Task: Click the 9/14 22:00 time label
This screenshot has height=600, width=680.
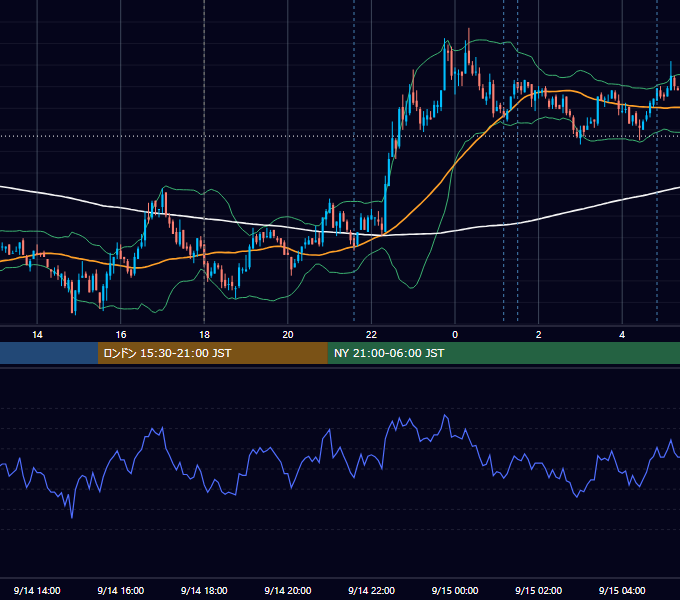Action: coord(371,590)
